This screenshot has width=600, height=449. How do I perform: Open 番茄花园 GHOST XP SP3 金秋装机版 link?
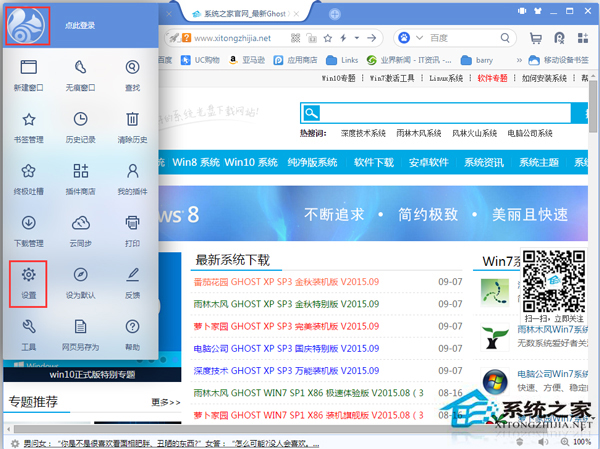(286, 282)
